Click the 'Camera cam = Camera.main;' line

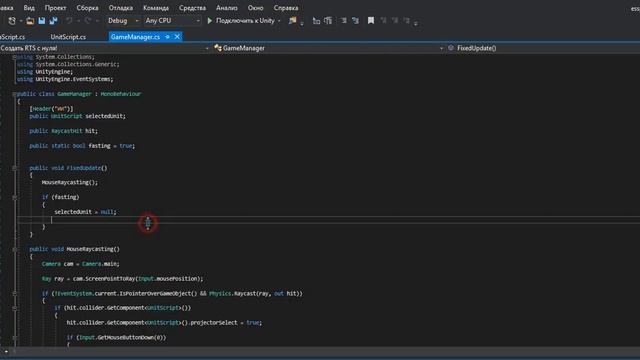coord(80,264)
